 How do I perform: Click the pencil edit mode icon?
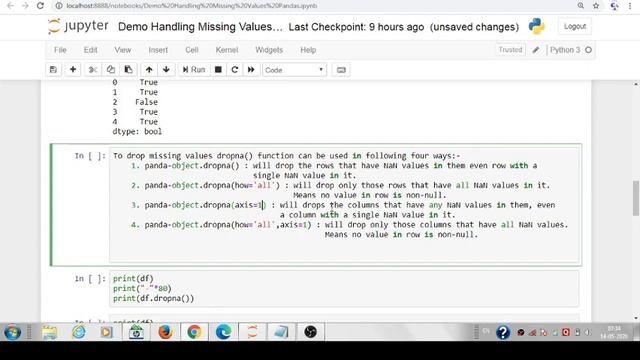pyautogui.click(x=536, y=50)
